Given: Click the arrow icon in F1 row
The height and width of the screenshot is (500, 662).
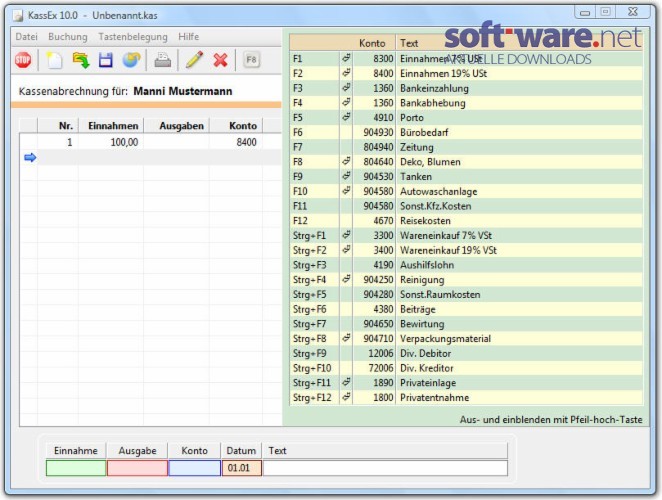Looking at the screenshot, I should coord(346,58).
